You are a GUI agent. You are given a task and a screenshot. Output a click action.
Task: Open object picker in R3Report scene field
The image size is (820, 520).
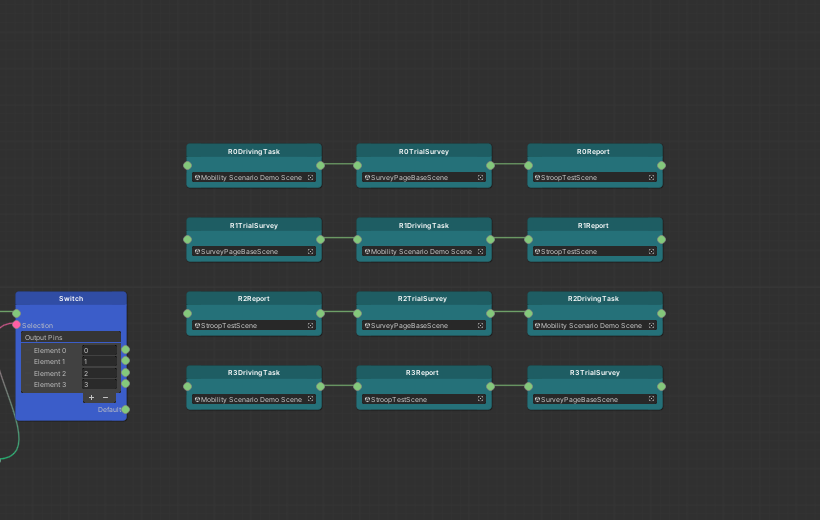coord(481,399)
